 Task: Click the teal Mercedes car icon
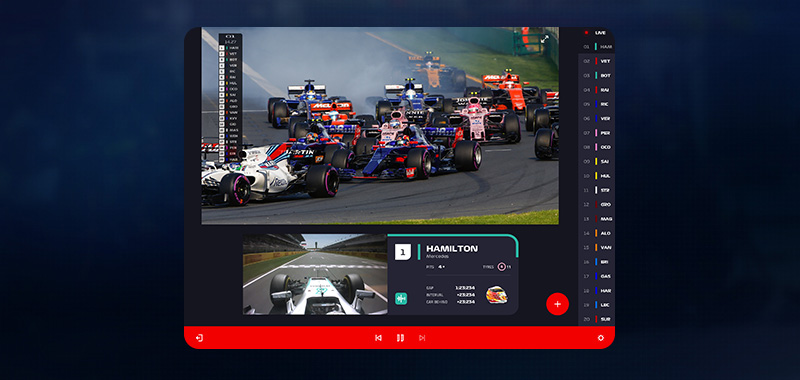[401, 298]
